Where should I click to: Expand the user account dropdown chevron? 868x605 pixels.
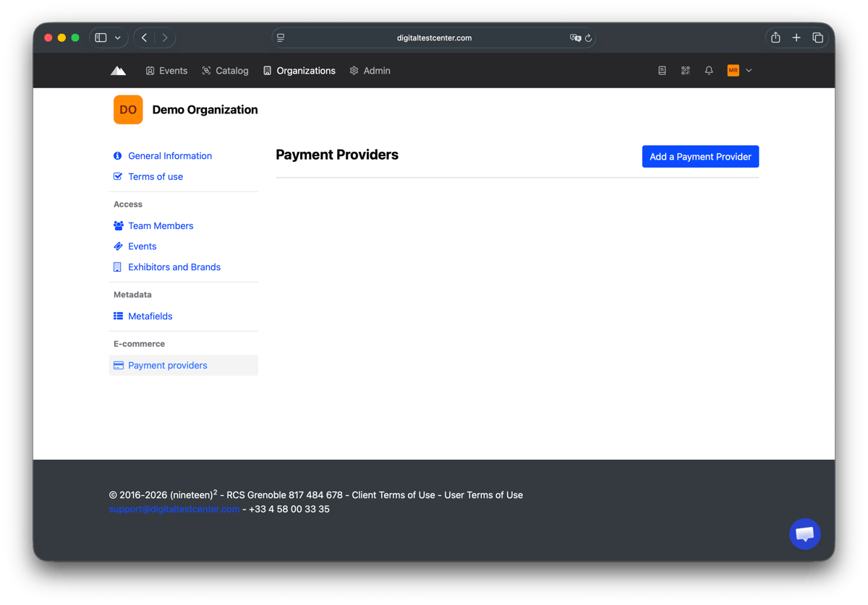(x=749, y=71)
